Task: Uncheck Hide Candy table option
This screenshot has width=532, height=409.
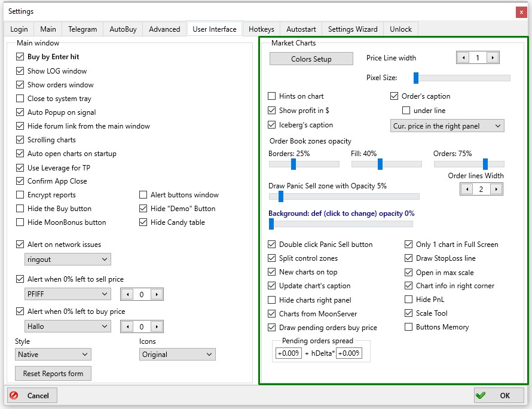Action: (143, 222)
